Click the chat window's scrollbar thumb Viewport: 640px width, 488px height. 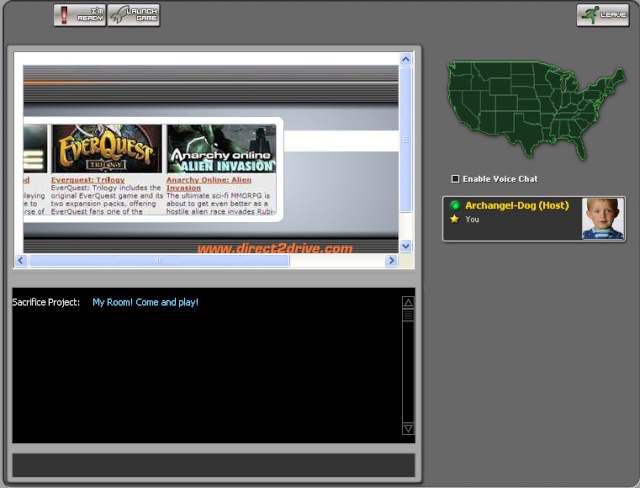[x=408, y=315]
